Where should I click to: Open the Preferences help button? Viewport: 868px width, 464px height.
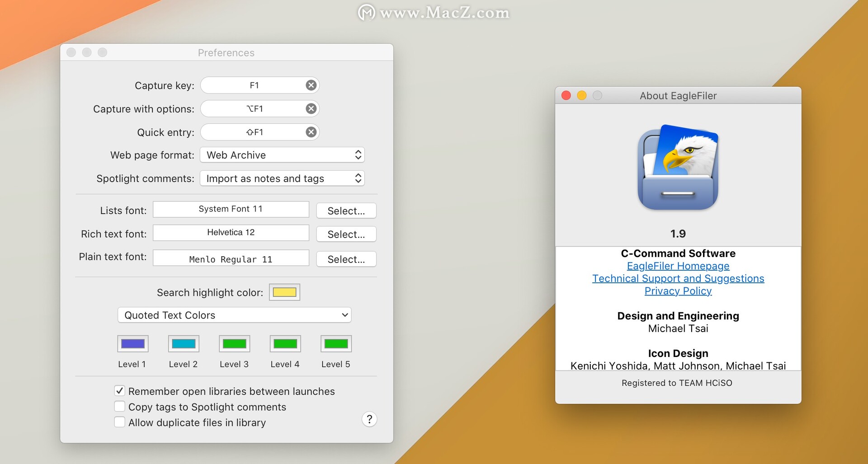pyautogui.click(x=369, y=419)
